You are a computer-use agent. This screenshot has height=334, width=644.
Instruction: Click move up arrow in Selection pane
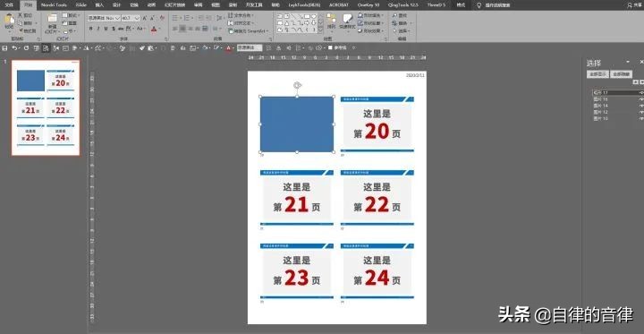635,82
